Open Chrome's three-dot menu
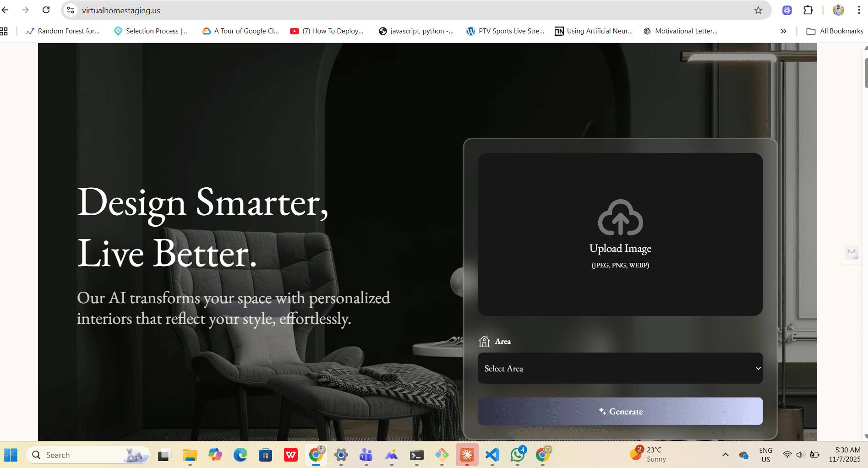The width and height of the screenshot is (868, 468). [x=859, y=10]
